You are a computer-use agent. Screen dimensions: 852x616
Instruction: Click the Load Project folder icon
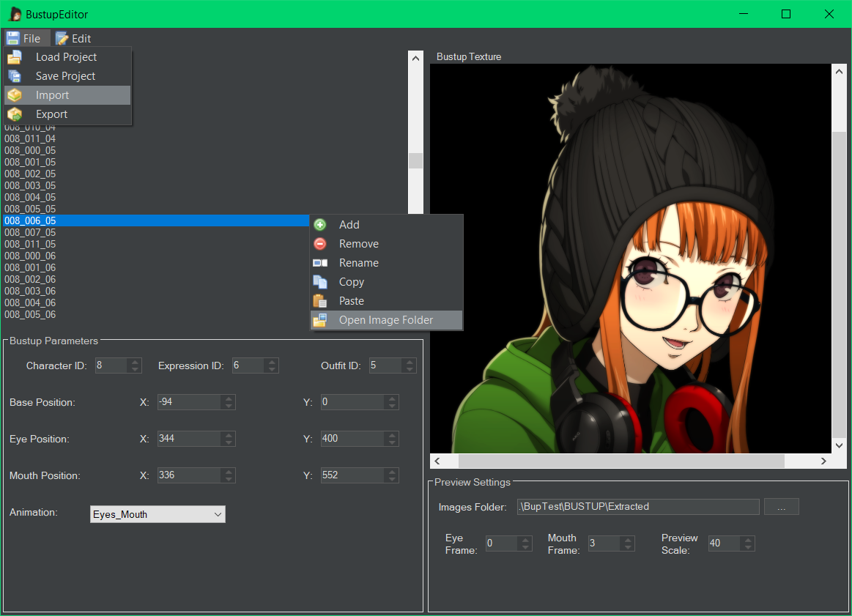click(x=15, y=57)
